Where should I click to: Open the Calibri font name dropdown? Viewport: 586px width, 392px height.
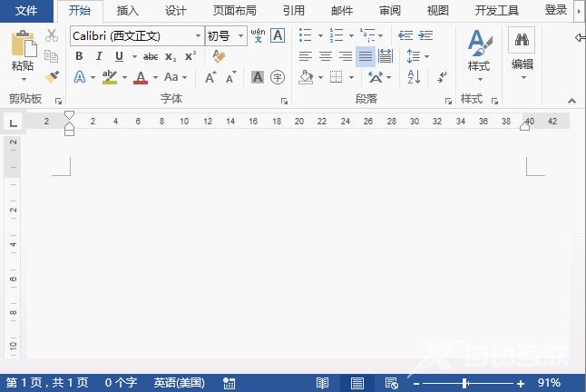(199, 36)
